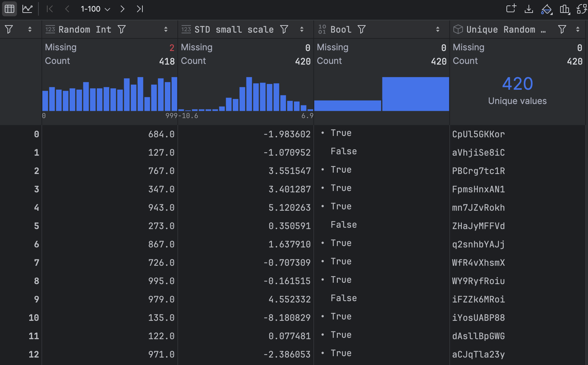This screenshot has width=588, height=365.
Task: Select the False cell in row 9
Action: (x=382, y=299)
